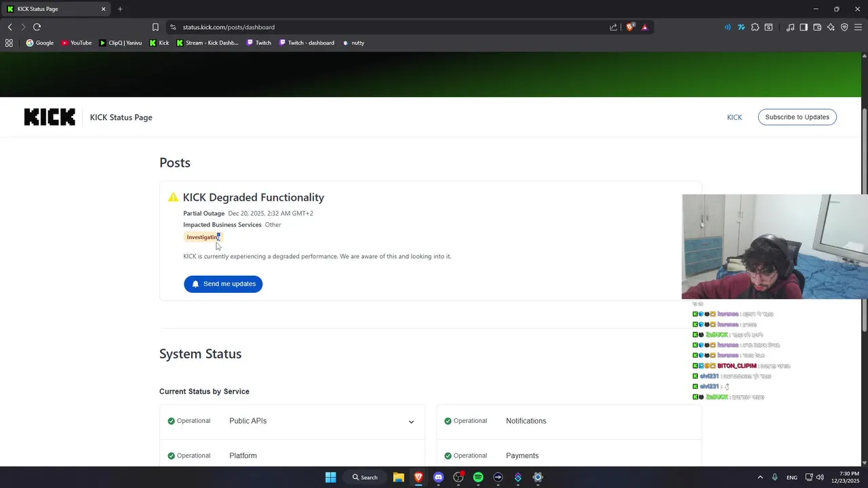
Task: Open the YouTube bookmark
Action: 77,43
